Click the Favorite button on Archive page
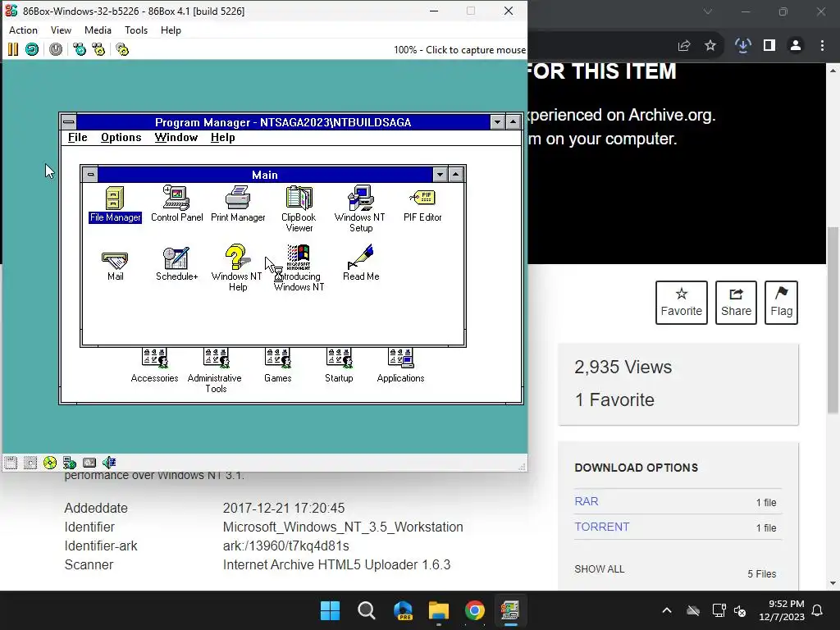The width and height of the screenshot is (840, 630). pyautogui.click(x=682, y=303)
